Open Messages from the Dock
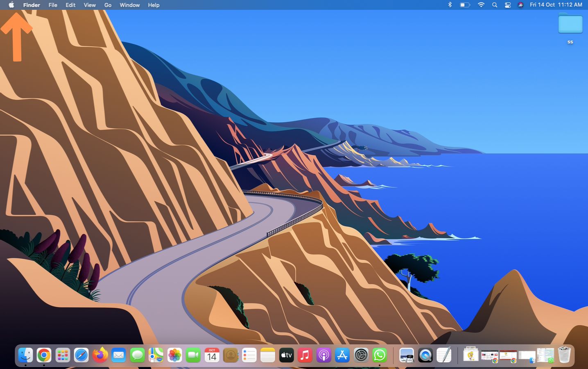This screenshot has width=588, height=369. pos(137,355)
